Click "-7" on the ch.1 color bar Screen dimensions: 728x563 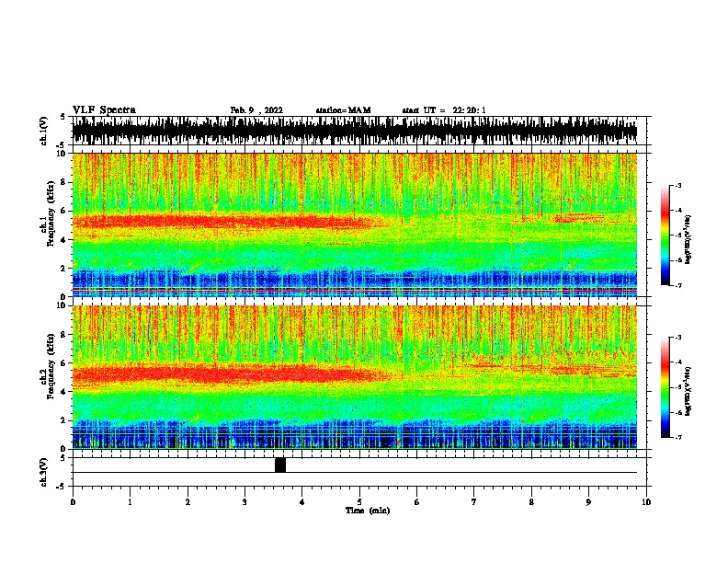tap(677, 285)
